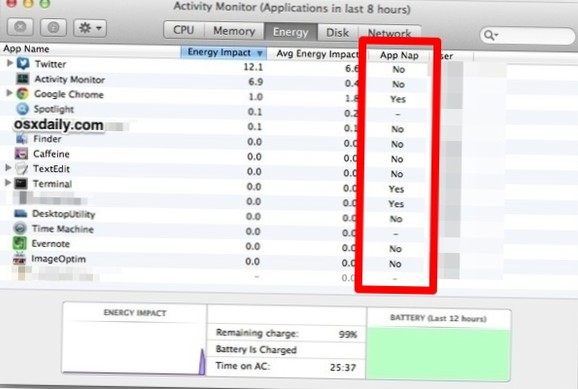
Task: Select the Twitter row name
Action: [51, 64]
